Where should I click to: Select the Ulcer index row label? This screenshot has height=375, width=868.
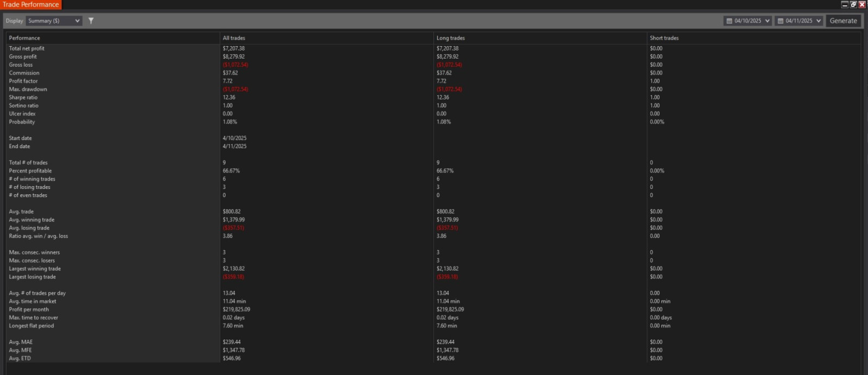pyautogui.click(x=22, y=113)
